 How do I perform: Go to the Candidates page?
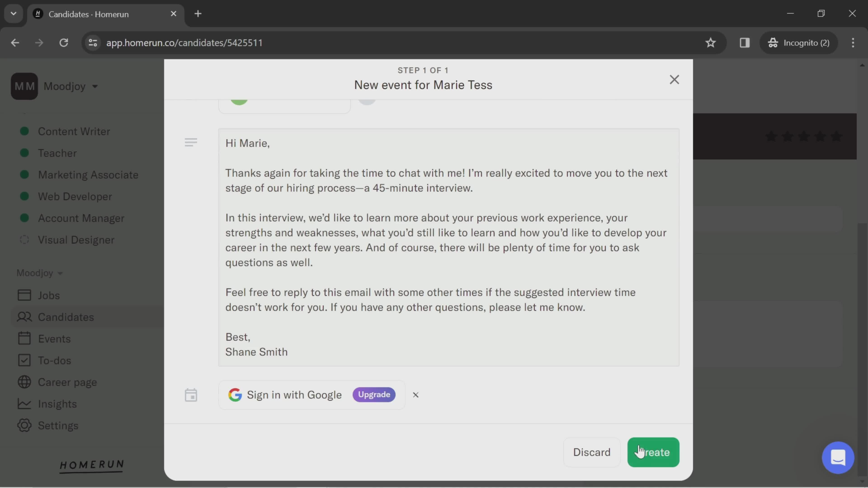(x=66, y=317)
